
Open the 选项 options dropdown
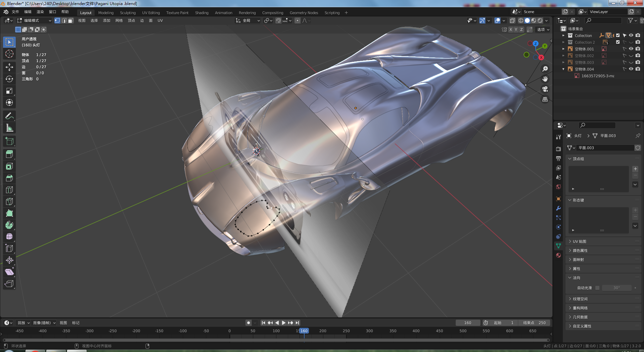click(x=543, y=30)
